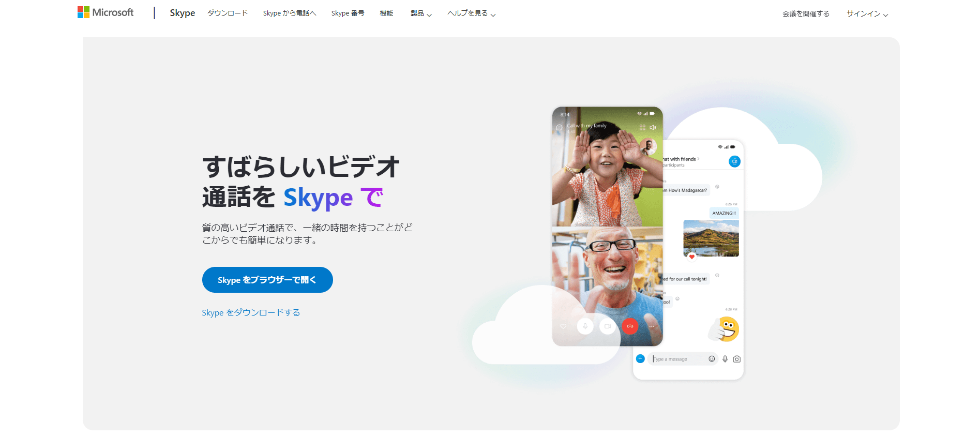This screenshot has width=980, height=436.
Task: Click the red end call icon
Action: tap(630, 326)
